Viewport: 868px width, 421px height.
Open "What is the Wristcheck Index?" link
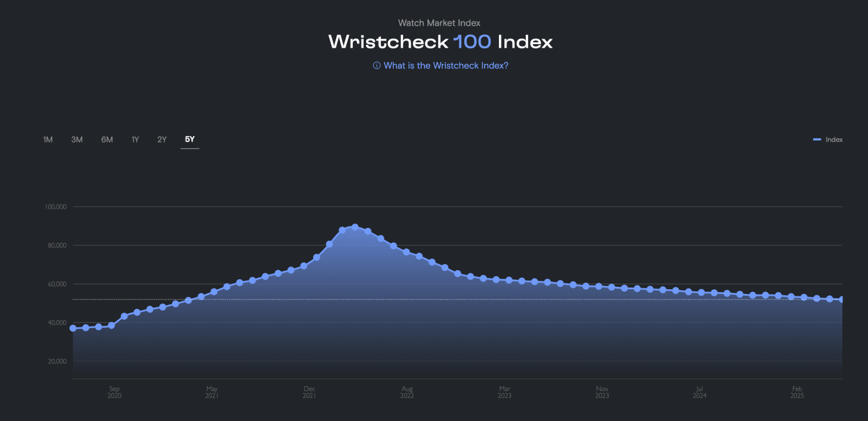click(446, 66)
